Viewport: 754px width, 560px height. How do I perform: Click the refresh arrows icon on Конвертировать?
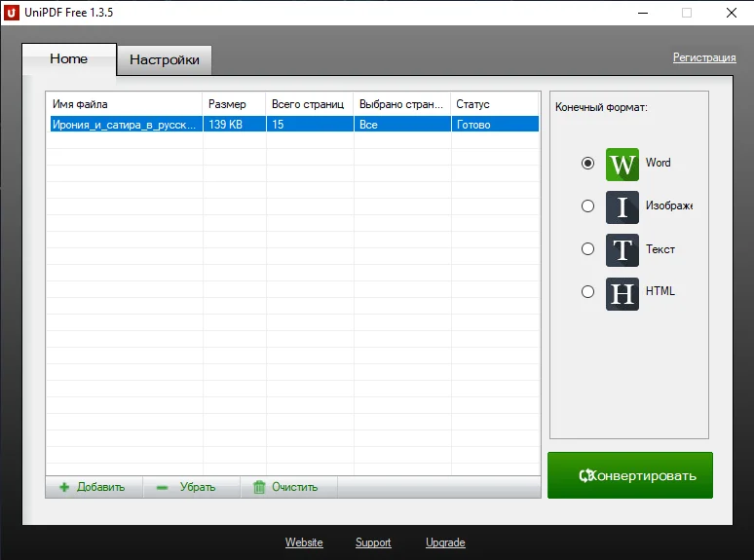tap(585, 476)
